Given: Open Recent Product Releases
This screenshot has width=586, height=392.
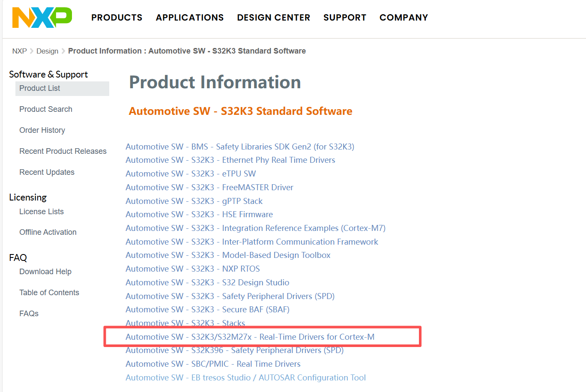Looking at the screenshot, I should [x=63, y=151].
